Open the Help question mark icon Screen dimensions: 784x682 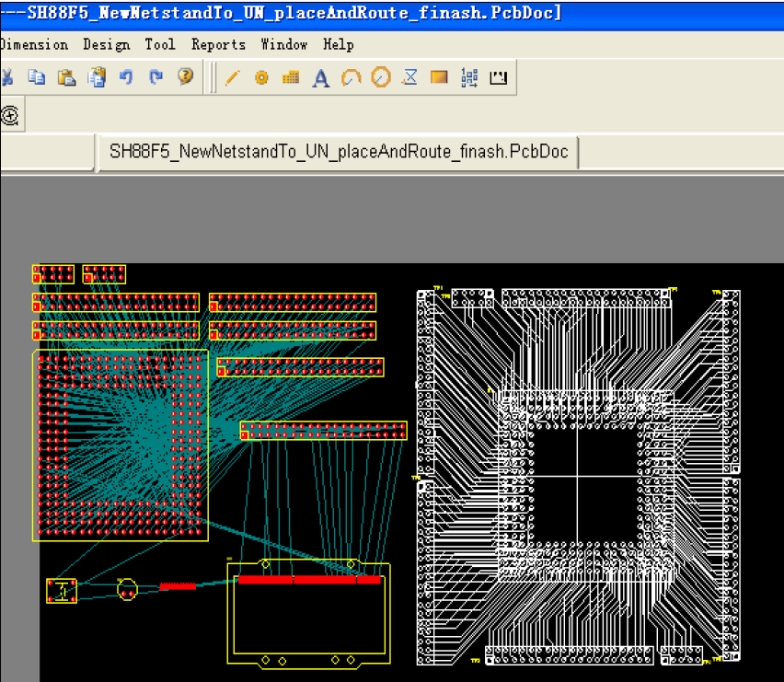coord(186,77)
